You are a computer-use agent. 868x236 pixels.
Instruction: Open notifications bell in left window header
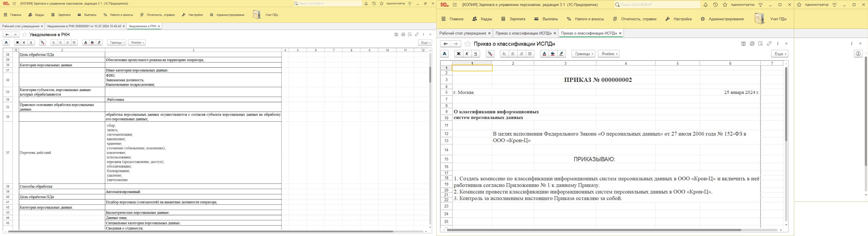(x=366, y=4)
